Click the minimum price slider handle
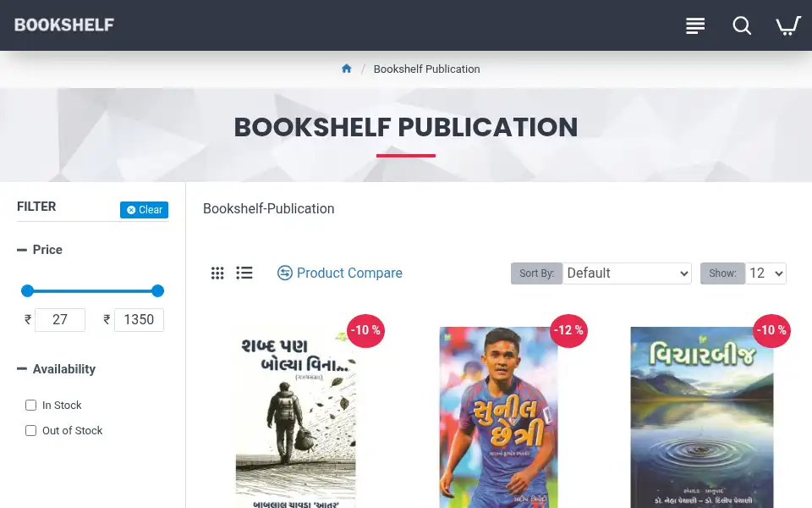812x508 pixels. (27, 290)
